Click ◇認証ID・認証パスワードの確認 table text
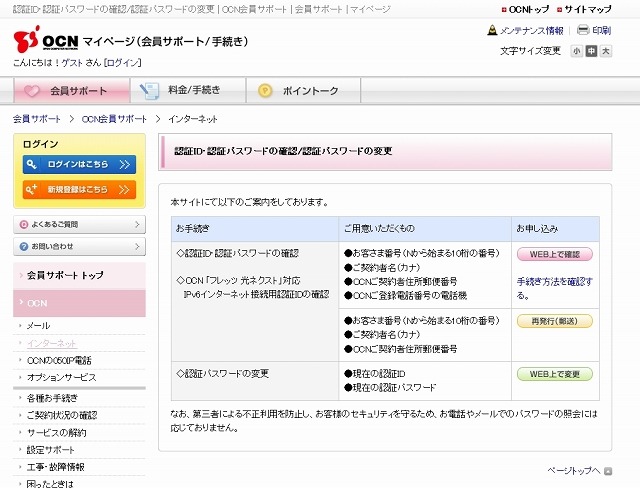 (x=238, y=253)
